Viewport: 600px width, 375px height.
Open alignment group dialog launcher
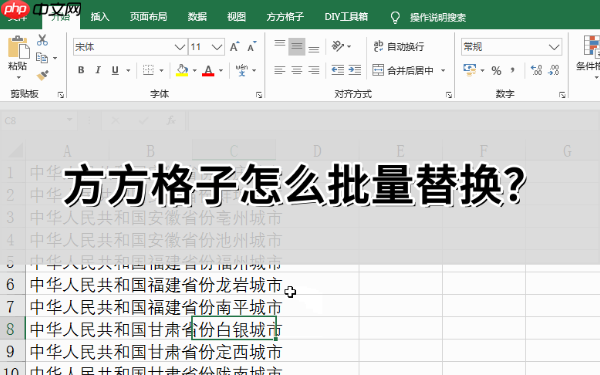(x=448, y=95)
